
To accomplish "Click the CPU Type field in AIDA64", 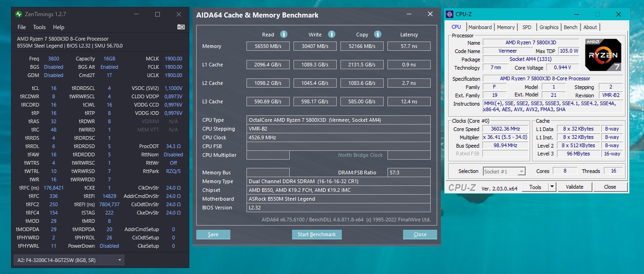I will tap(339, 120).
